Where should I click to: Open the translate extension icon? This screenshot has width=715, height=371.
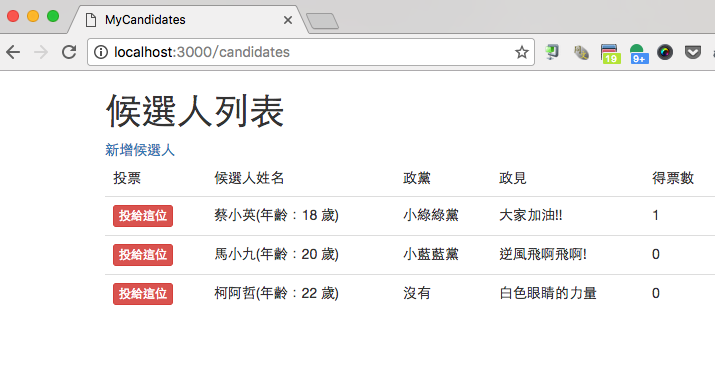[x=581, y=53]
